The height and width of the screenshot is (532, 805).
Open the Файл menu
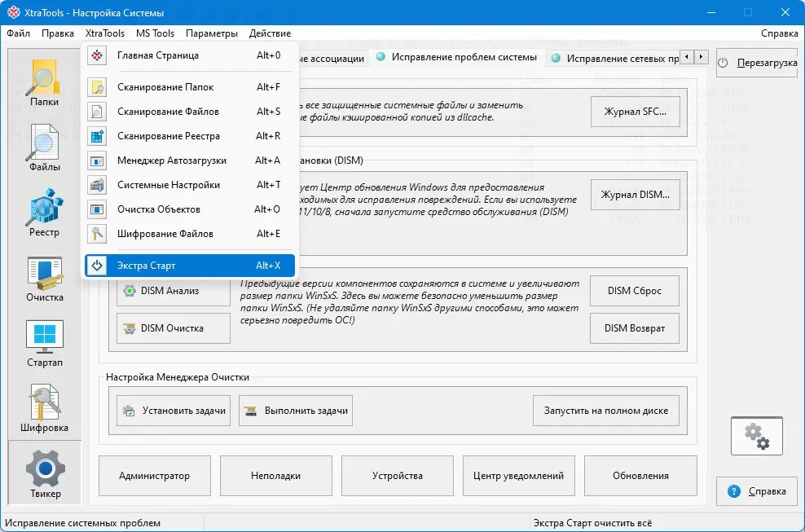(x=19, y=33)
